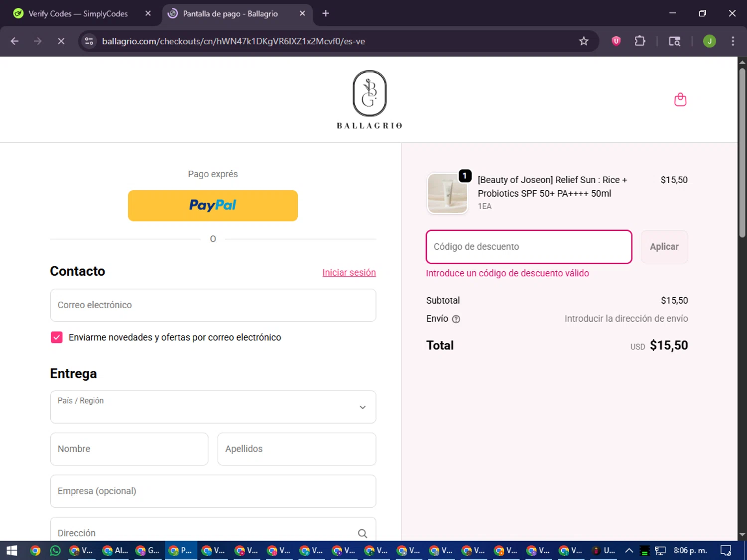Uncheck the email news and offers checkbox
Image resolution: width=747 pixels, height=560 pixels.
click(x=57, y=337)
